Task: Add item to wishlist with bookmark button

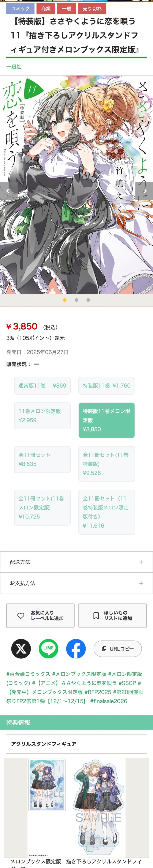Action: (x=112, y=615)
